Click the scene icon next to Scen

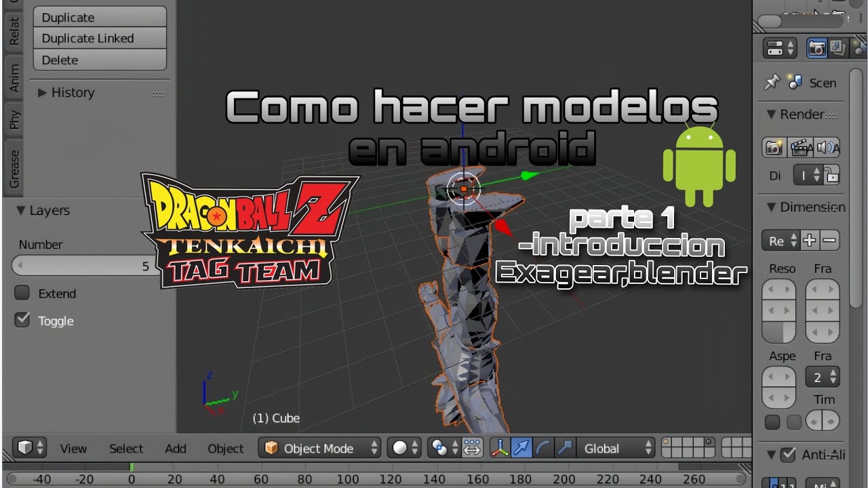click(x=795, y=83)
